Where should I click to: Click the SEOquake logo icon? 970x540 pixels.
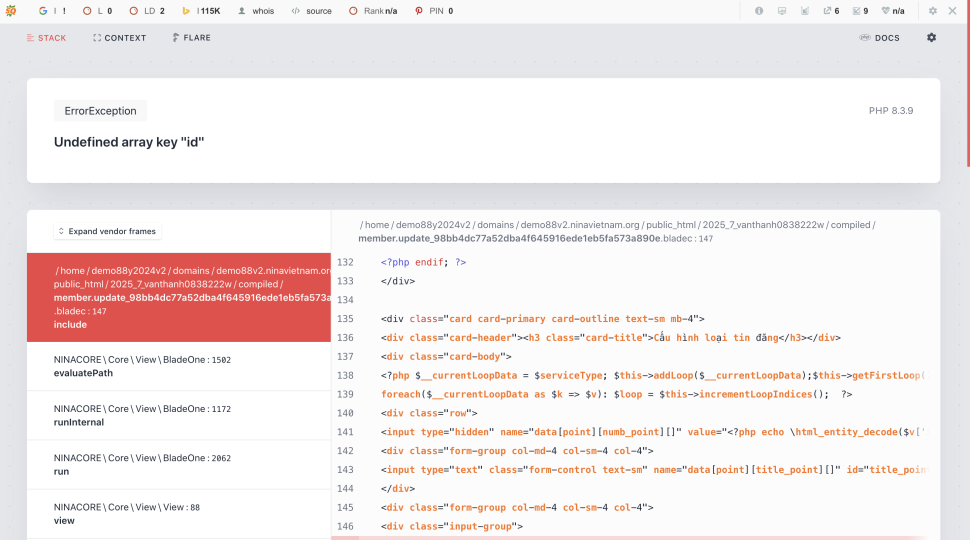(11, 11)
